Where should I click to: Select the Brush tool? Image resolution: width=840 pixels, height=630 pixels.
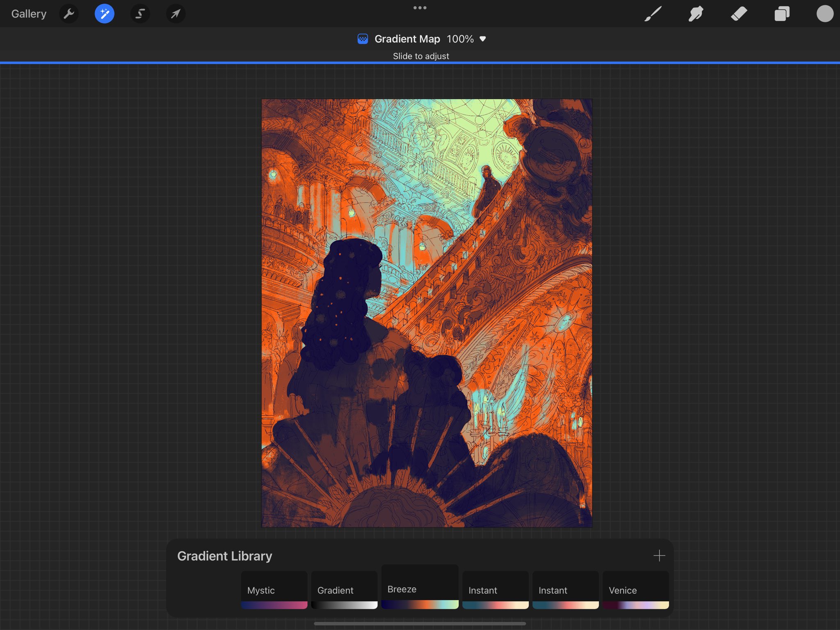(x=653, y=14)
